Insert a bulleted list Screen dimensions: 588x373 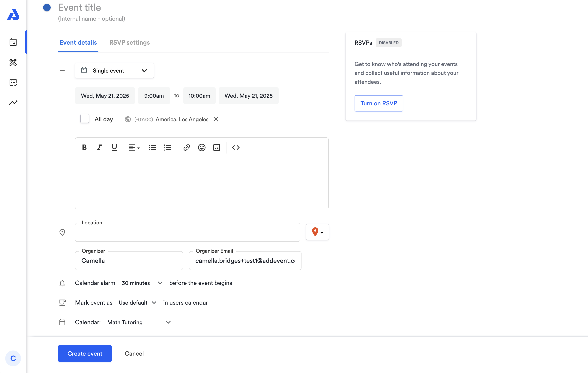pyautogui.click(x=152, y=148)
